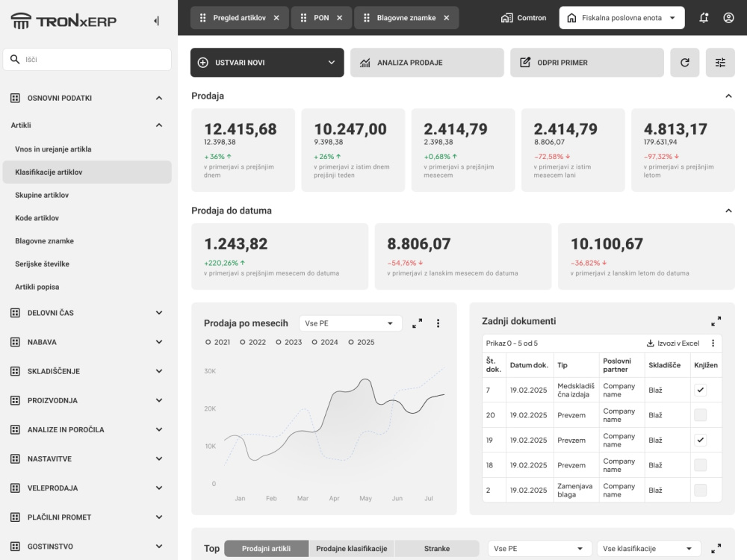Open the Vse PE dropdown in Top panel
Image resolution: width=747 pixels, height=560 pixels.
pyautogui.click(x=540, y=549)
